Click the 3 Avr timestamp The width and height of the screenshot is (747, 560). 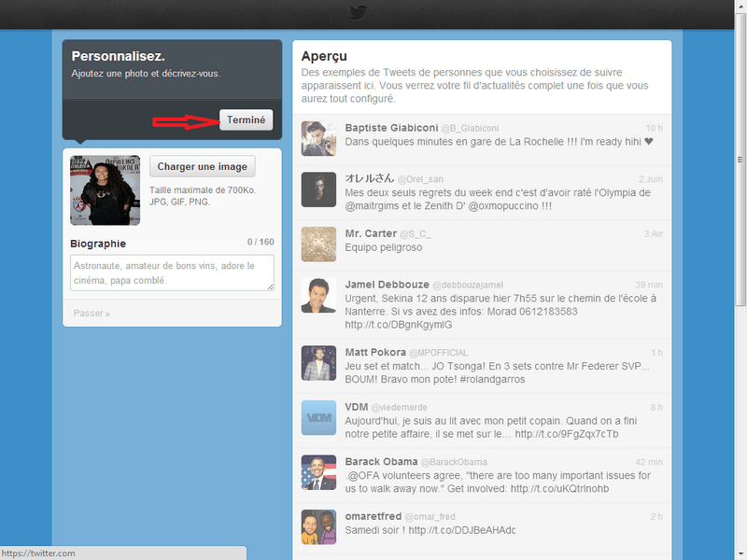653,234
